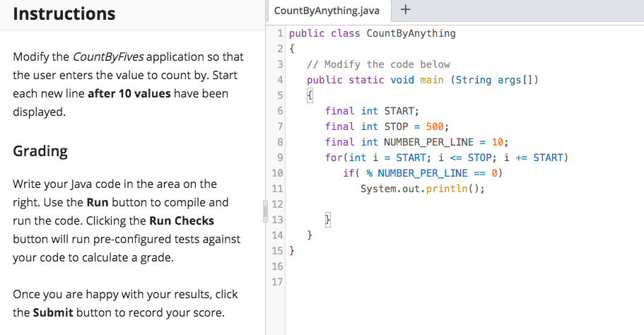Screen dimensions: 644x335
Task: Click bold 'Submit' word in instructions
Action: click(x=53, y=313)
